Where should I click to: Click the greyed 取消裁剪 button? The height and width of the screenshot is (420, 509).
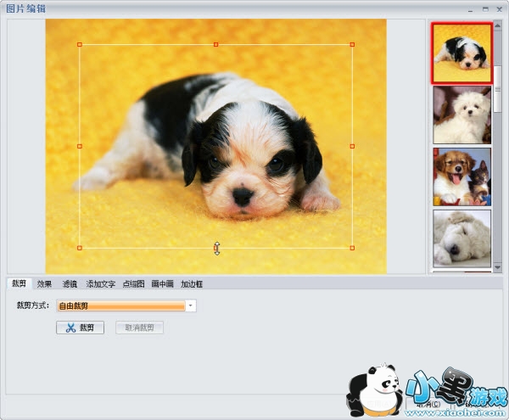click(x=140, y=328)
